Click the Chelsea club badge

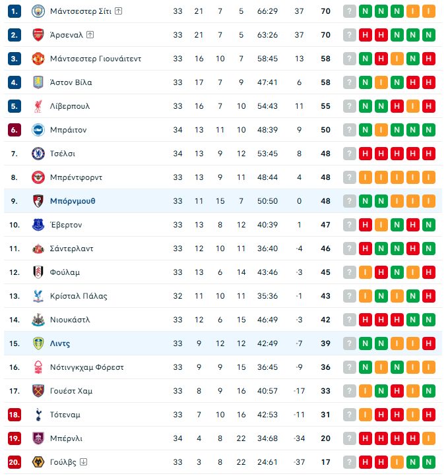pyautogui.click(x=38, y=154)
